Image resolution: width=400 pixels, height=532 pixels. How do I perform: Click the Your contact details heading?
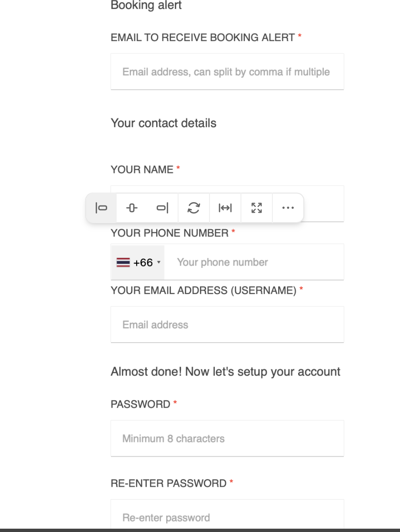pos(163,123)
